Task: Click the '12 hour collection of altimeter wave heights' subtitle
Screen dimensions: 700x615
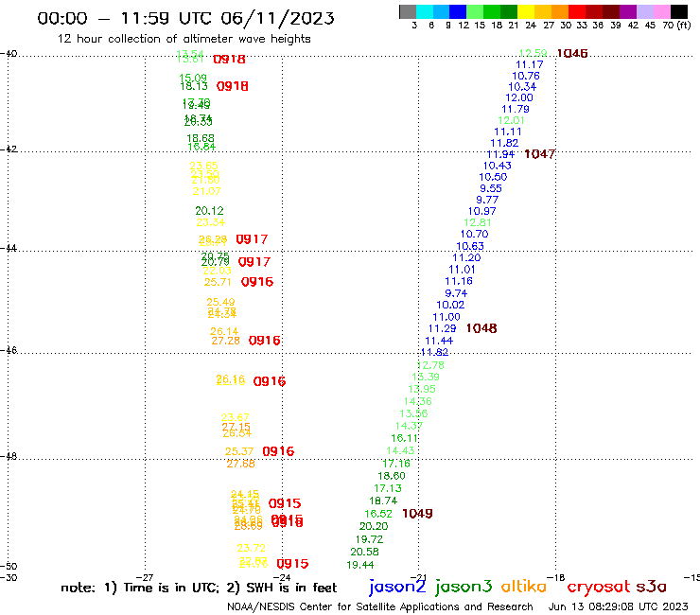Action: click(x=184, y=39)
